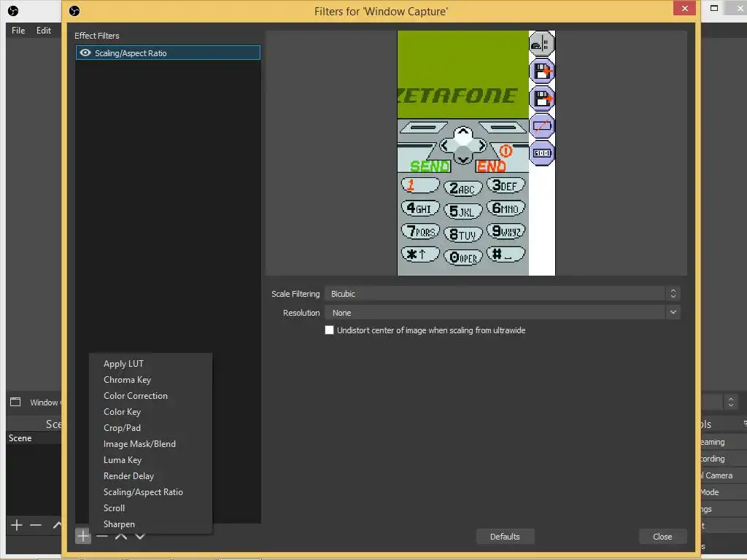Viewport: 747px width, 560px height.
Task: Open the Edit menu in OBS main window
Action: 44,31
